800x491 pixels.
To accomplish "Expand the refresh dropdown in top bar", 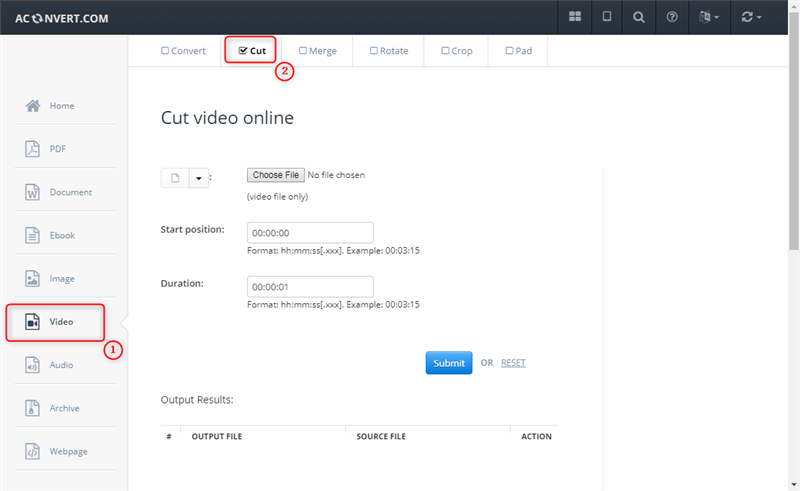I will click(x=751, y=17).
